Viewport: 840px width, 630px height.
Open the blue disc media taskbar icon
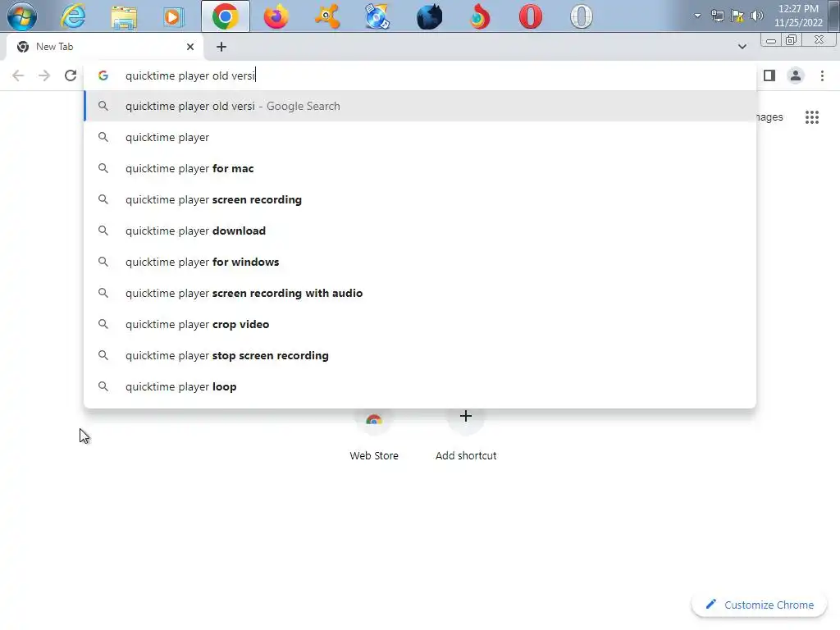pos(377,16)
